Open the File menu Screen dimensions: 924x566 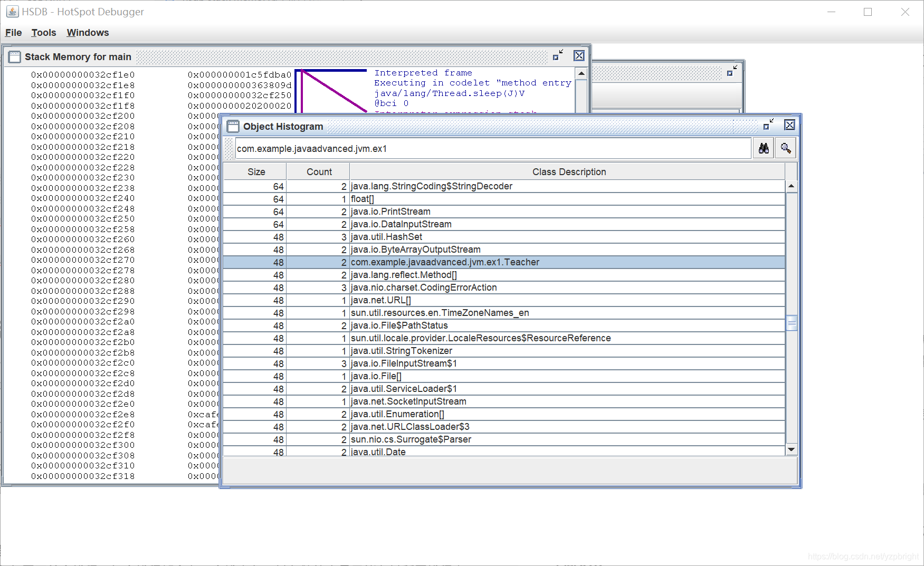(x=13, y=33)
